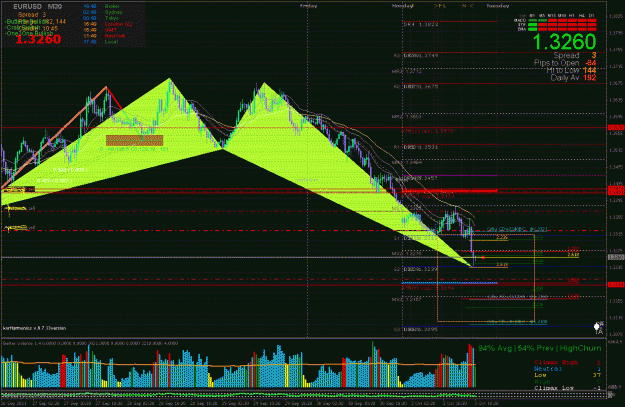
Task: Click the large green 1.3260 bid price
Action: [564, 41]
